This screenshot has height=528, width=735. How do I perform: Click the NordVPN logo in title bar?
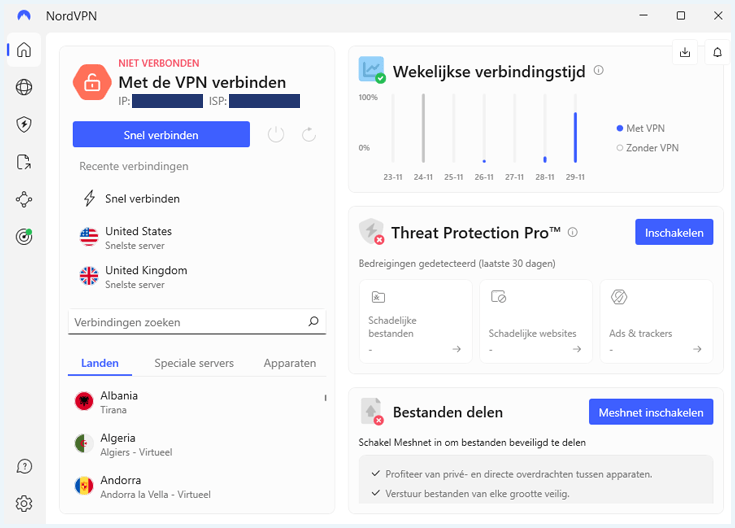pos(24,15)
